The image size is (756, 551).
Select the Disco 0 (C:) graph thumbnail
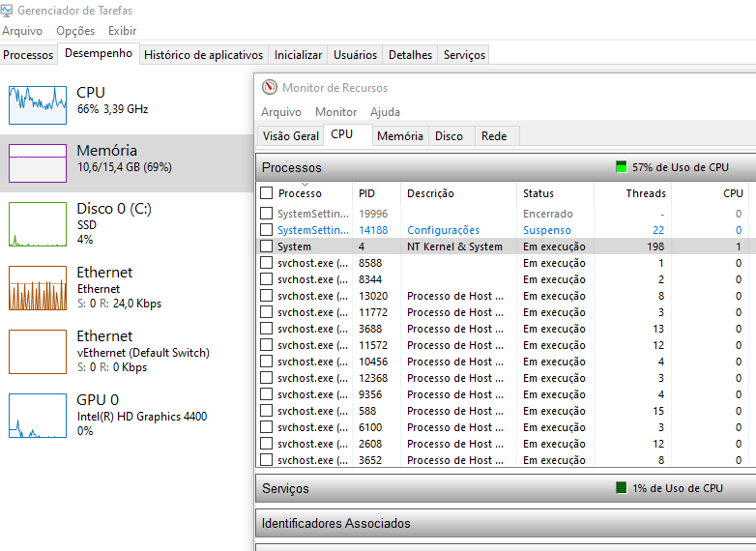pos(38,224)
